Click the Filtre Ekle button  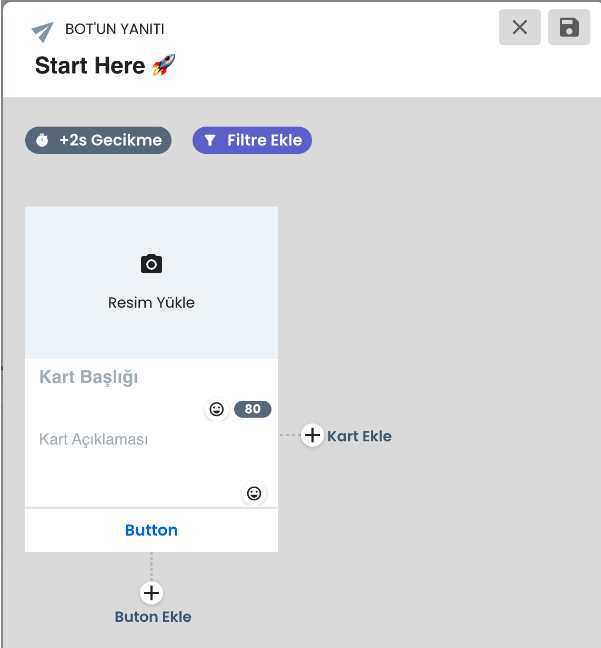coord(252,140)
